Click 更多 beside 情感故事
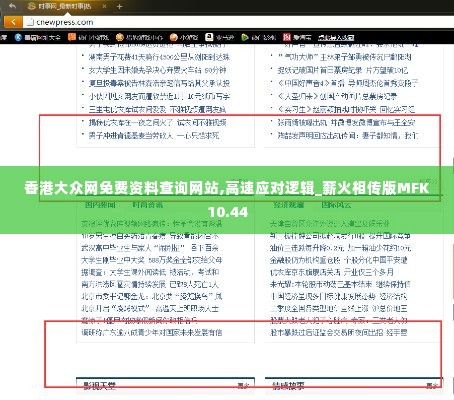454x400 pixels. pyautogui.click(x=432, y=386)
